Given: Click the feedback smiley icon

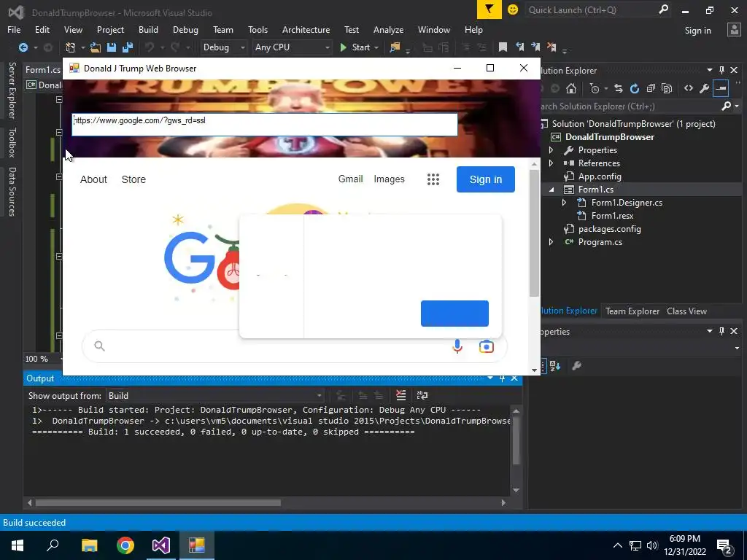Looking at the screenshot, I should pos(513,9).
